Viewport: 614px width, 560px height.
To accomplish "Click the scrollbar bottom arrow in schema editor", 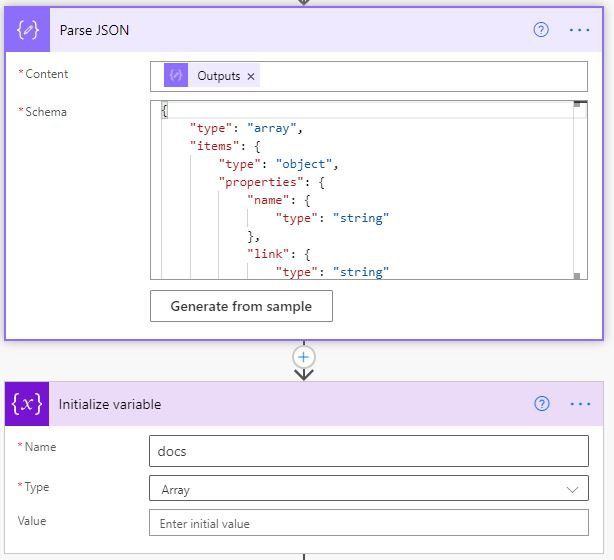I will (577, 276).
